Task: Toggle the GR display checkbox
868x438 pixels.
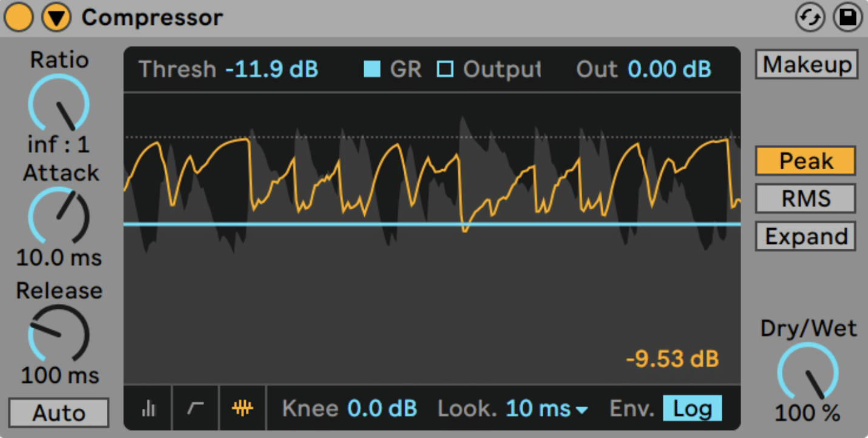Action: (372, 70)
